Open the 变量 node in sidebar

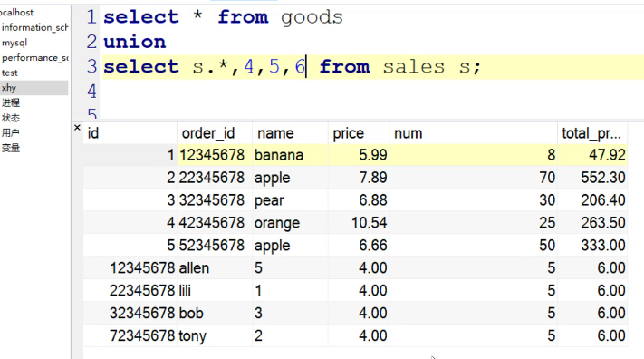coord(11,148)
